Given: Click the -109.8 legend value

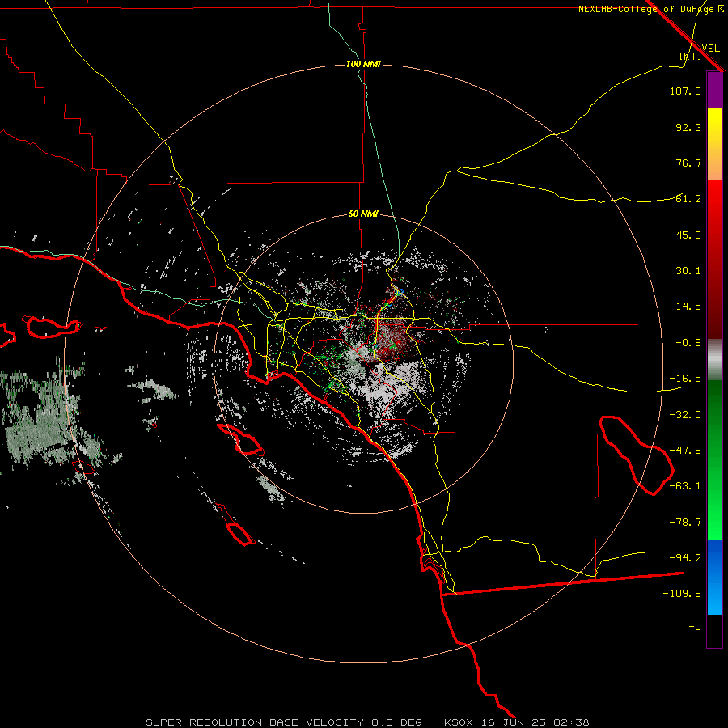Looking at the screenshot, I should 682,594.
